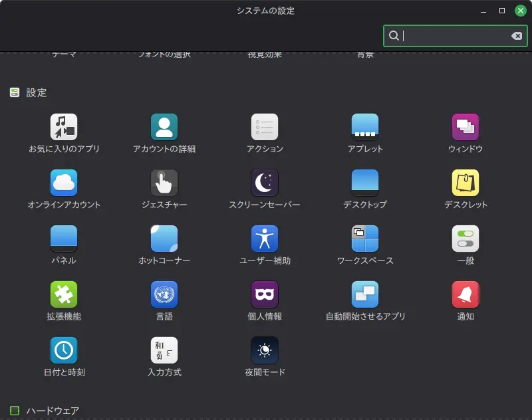Screen dimensions: 532x420
Task: Open ウィンドウ settings
Action: coord(465,126)
